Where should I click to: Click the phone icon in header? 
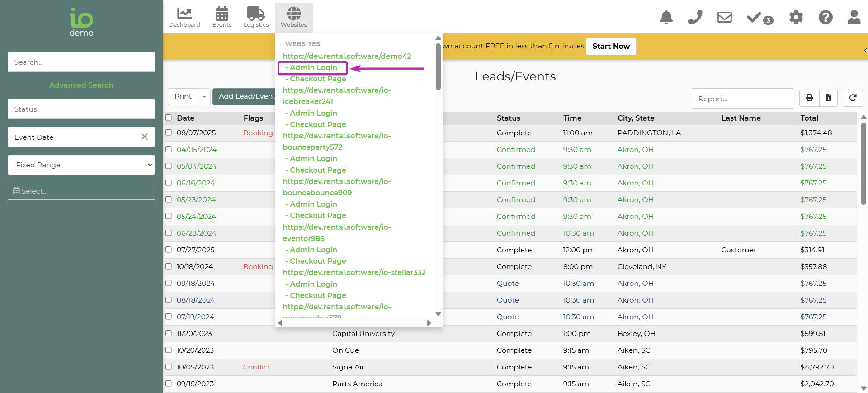point(695,17)
